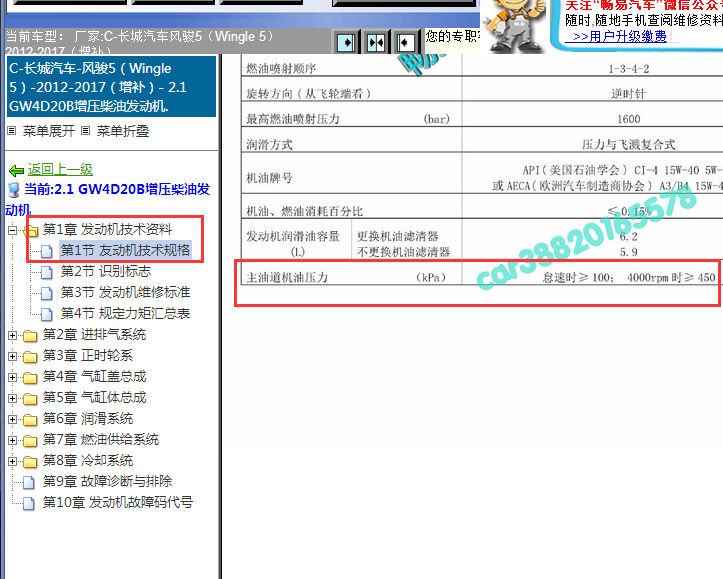This screenshot has width=723, height=579.
Task: Select 第3章 正时轮系 chapter
Action: [88, 355]
